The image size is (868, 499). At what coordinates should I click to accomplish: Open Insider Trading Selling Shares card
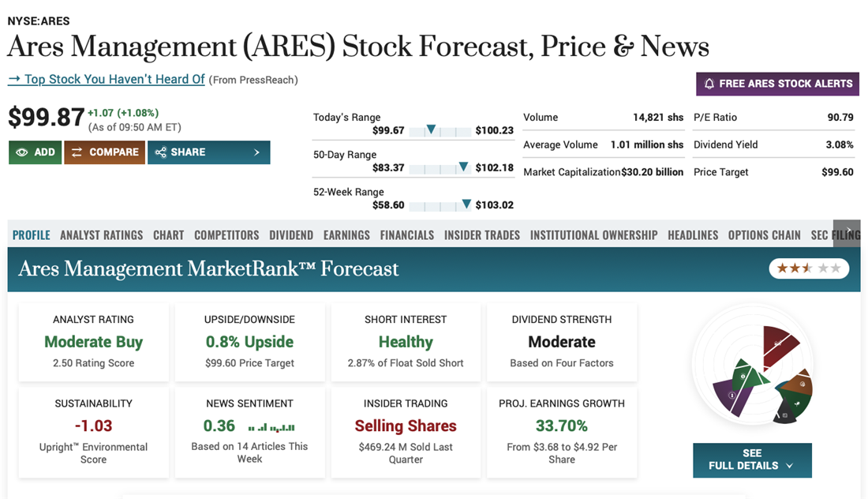pos(406,432)
